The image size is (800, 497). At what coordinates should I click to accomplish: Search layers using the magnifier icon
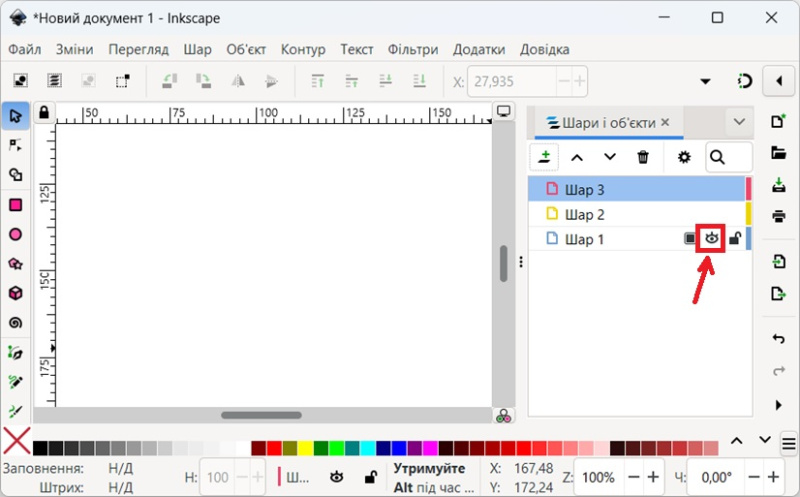718,157
